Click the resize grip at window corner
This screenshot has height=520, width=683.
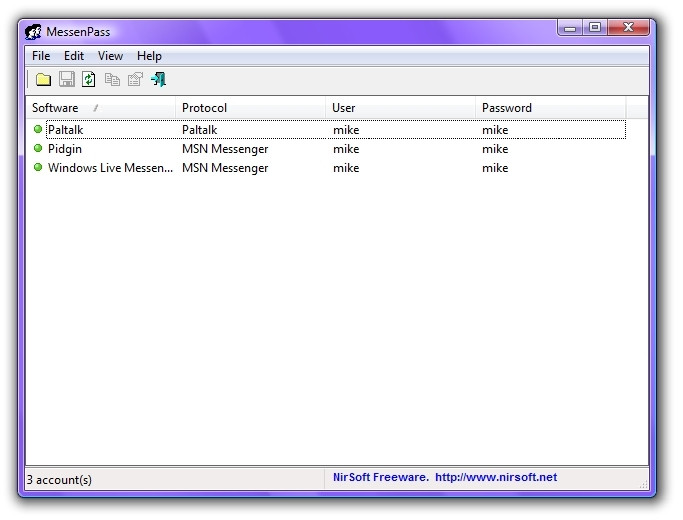coord(643,484)
